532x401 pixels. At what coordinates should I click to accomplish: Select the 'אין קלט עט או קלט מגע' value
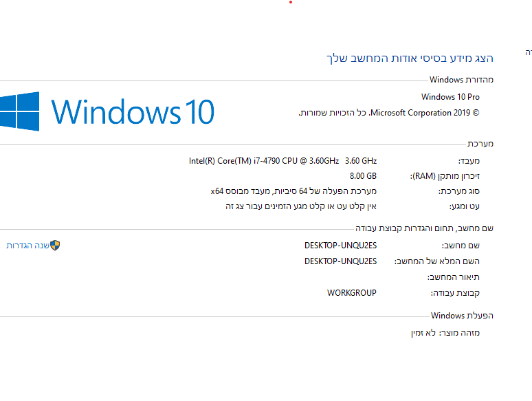[x=301, y=206]
